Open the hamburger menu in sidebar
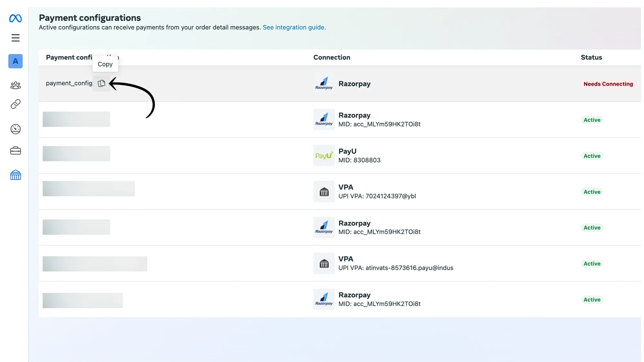 15,38
